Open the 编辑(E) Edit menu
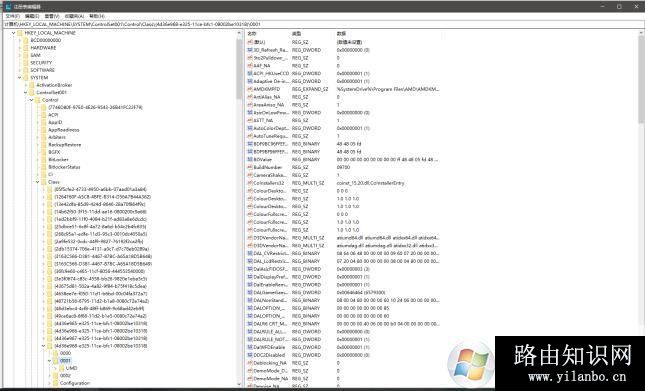 pyautogui.click(x=32, y=16)
